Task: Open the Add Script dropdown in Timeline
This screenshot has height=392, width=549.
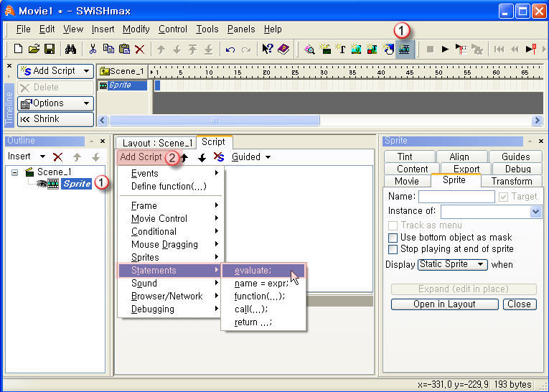Action: pos(56,71)
